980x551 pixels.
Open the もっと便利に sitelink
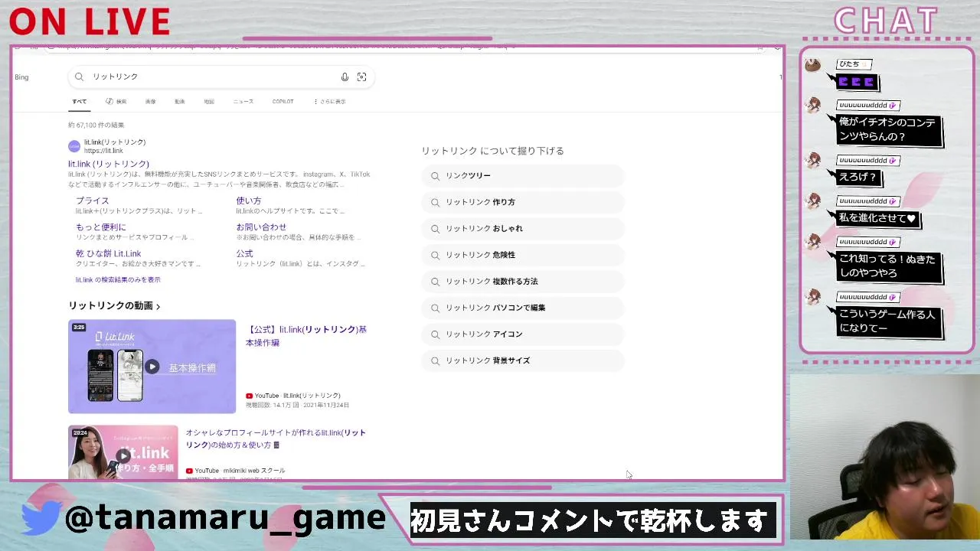click(101, 227)
